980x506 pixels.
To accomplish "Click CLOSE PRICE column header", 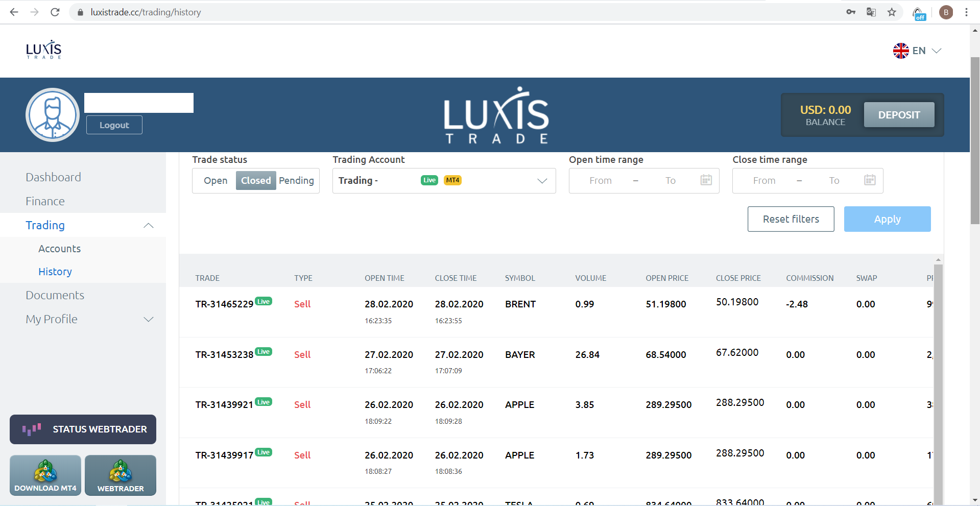I will click(x=738, y=278).
